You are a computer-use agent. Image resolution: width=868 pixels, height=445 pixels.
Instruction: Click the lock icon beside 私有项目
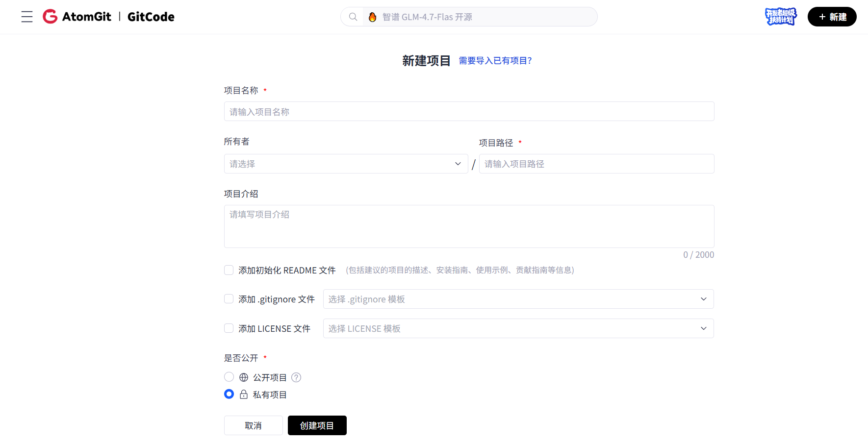[x=244, y=394]
